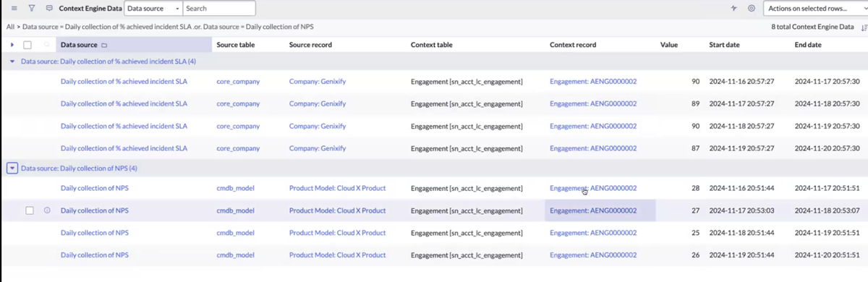868x282 pixels.
Task: Open the filter funnel icon
Action: pyautogui.click(x=32, y=9)
